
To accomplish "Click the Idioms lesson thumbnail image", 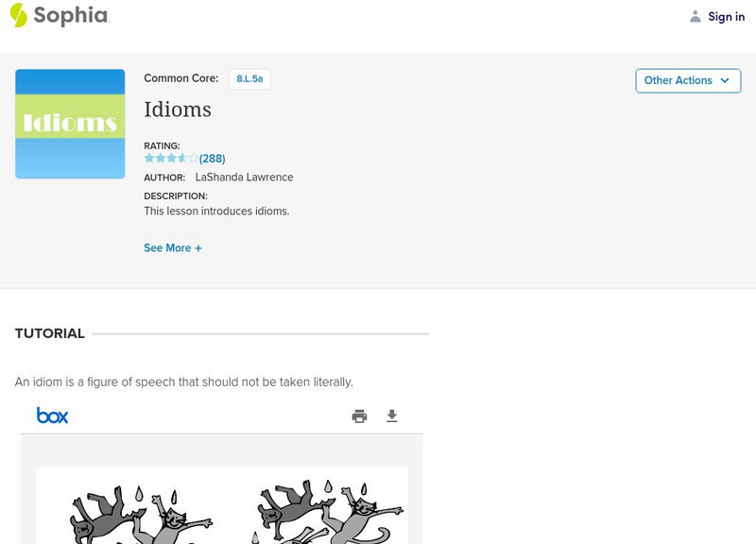I will coord(70,124).
